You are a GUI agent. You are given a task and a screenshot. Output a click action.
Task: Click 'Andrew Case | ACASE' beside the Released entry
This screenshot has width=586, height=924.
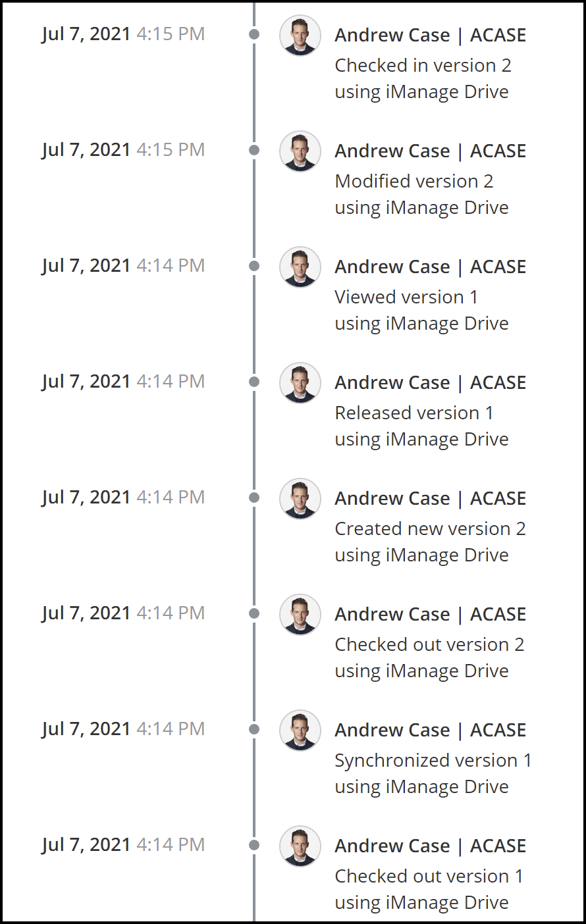tap(431, 382)
